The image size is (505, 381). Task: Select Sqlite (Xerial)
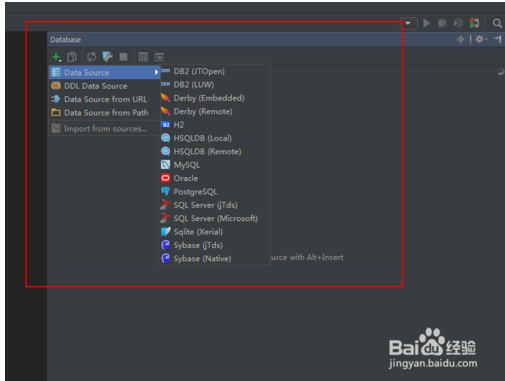pos(214,232)
